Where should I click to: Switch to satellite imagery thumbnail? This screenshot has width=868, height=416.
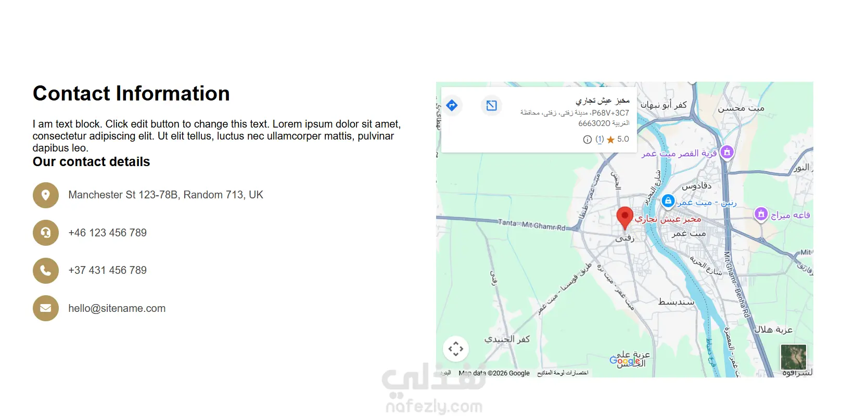click(x=794, y=357)
